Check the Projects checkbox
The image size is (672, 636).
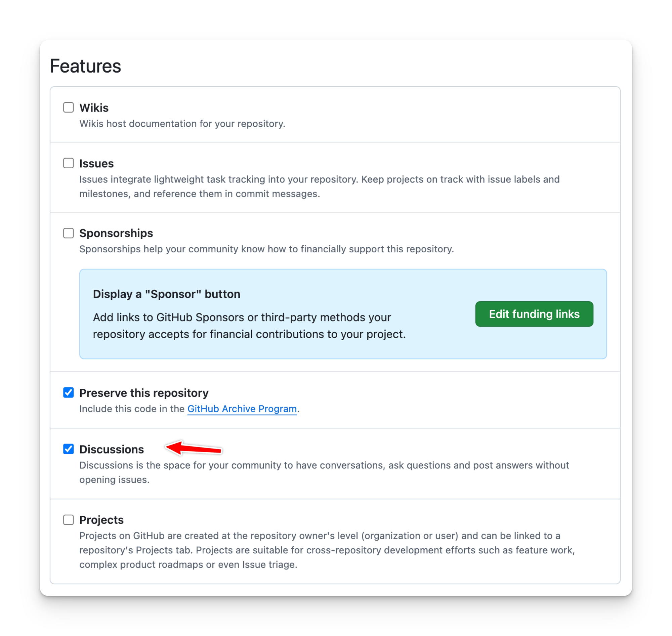[x=69, y=520]
